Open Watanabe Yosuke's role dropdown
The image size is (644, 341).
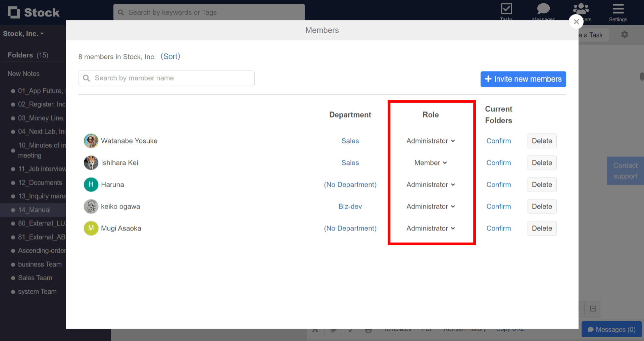point(431,141)
